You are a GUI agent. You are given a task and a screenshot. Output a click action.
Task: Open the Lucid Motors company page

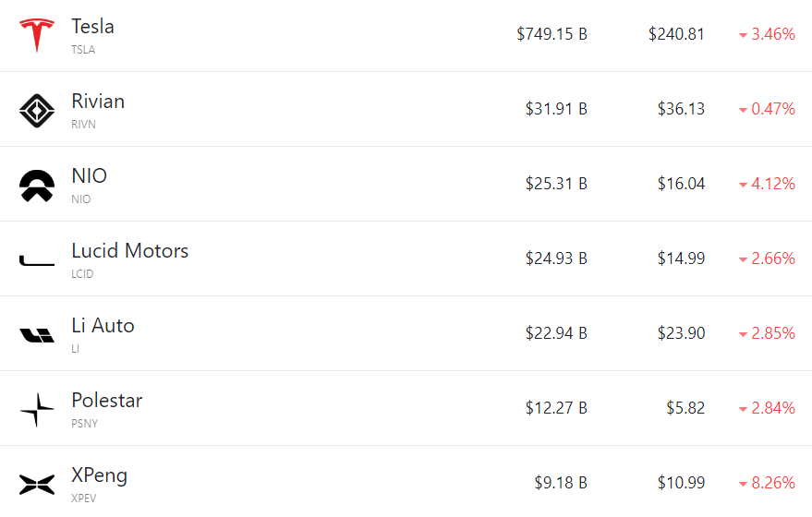pos(129,251)
